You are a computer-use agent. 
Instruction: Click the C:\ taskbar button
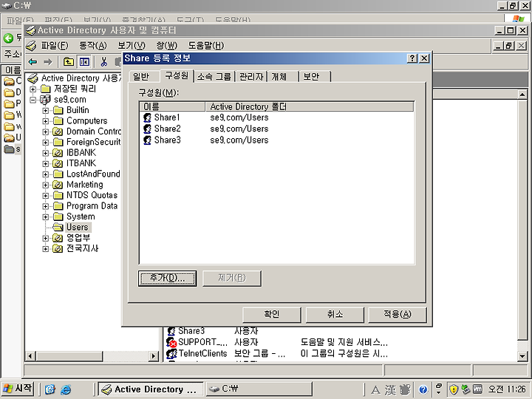259,389
